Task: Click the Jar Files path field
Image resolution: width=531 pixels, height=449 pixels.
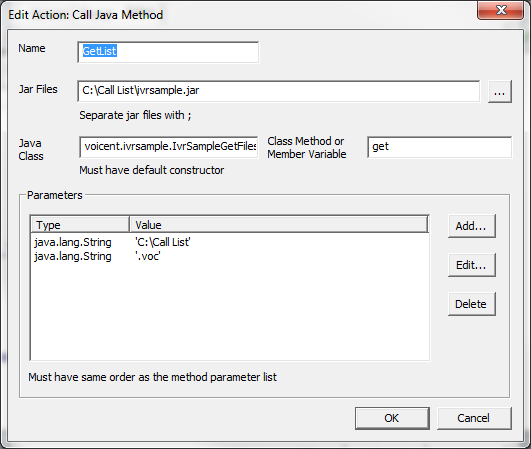Action: pyautogui.click(x=278, y=91)
